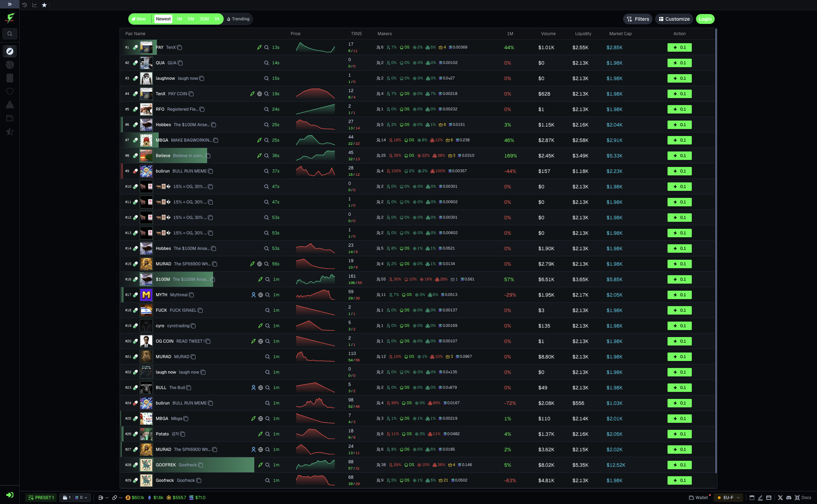
Task: Switch to the Trending tab
Action: coord(238,19)
